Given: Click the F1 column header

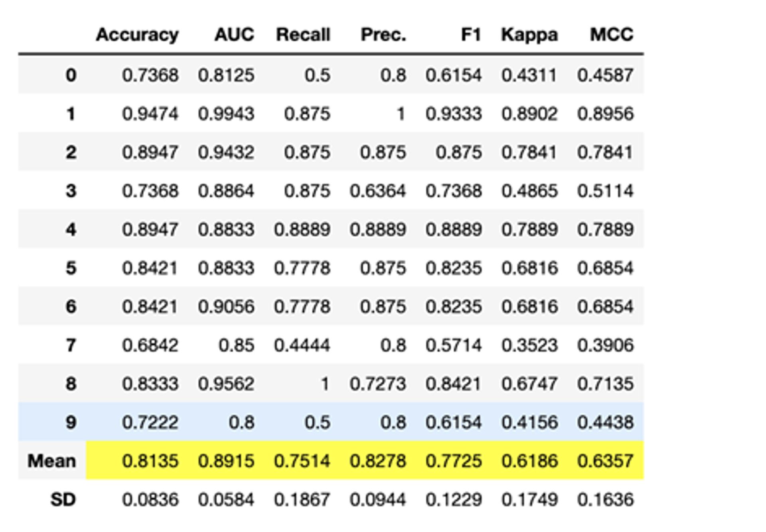Looking at the screenshot, I should [471, 35].
